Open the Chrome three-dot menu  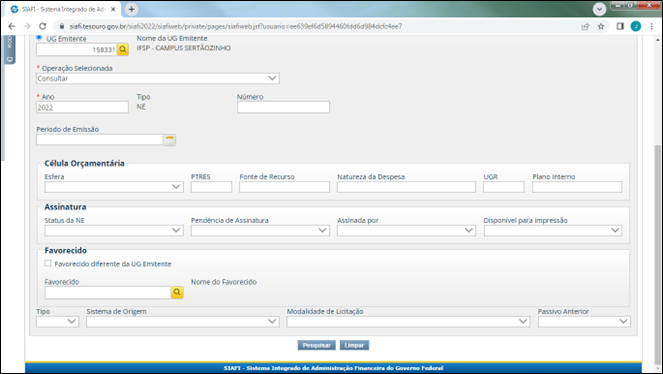(x=652, y=26)
